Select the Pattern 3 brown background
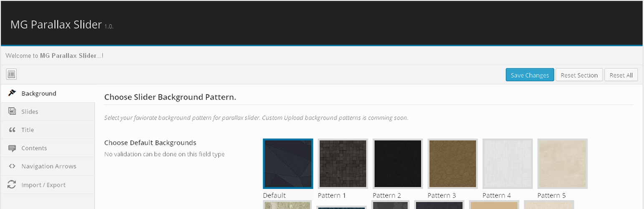This screenshot has width=644, height=209. (x=453, y=164)
